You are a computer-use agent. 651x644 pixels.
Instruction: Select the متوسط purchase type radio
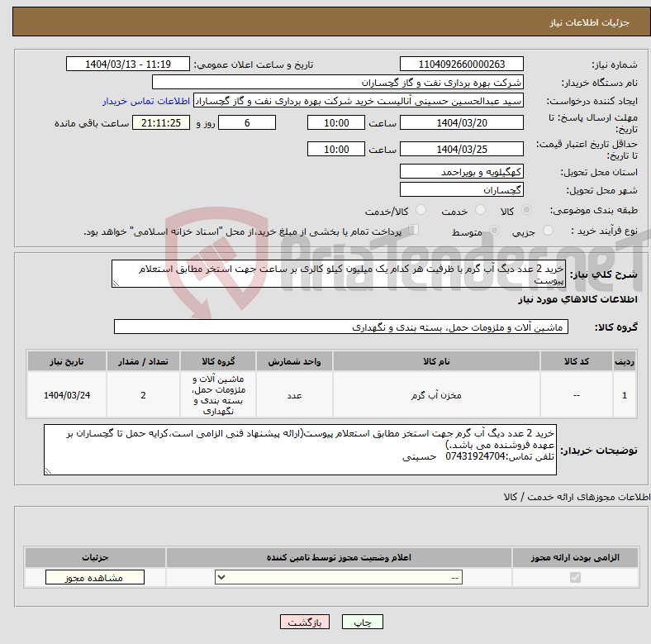point(494,230)
